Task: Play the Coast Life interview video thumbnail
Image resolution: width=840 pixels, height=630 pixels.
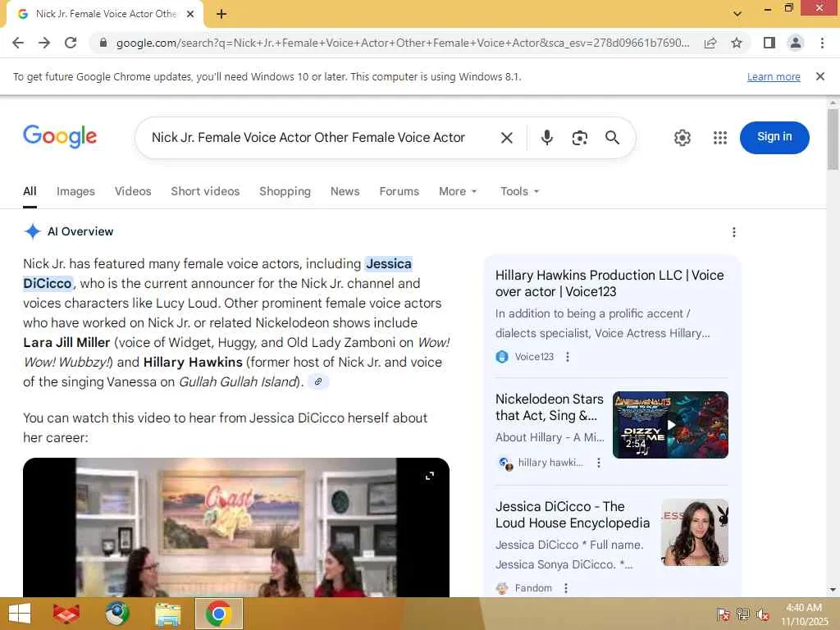Action: 235,527
